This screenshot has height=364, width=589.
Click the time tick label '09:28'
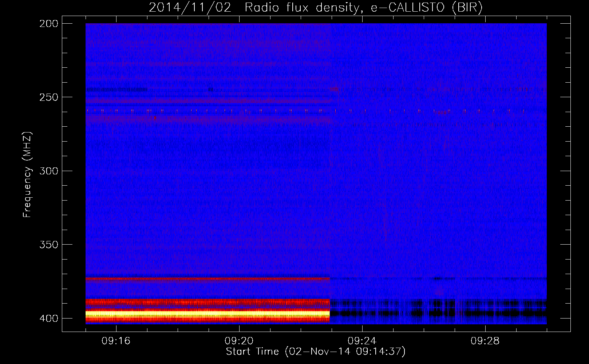tap(485, 341)
